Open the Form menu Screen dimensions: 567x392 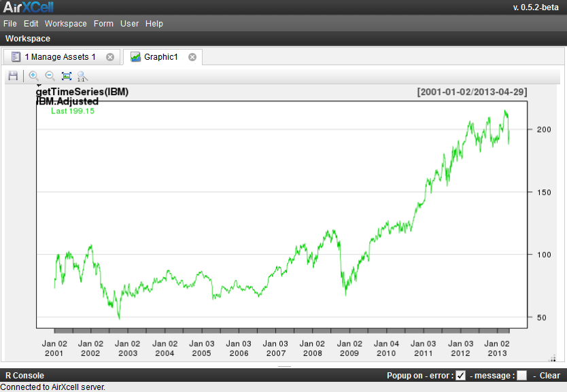pyautogui.click(x=103, y=24)
